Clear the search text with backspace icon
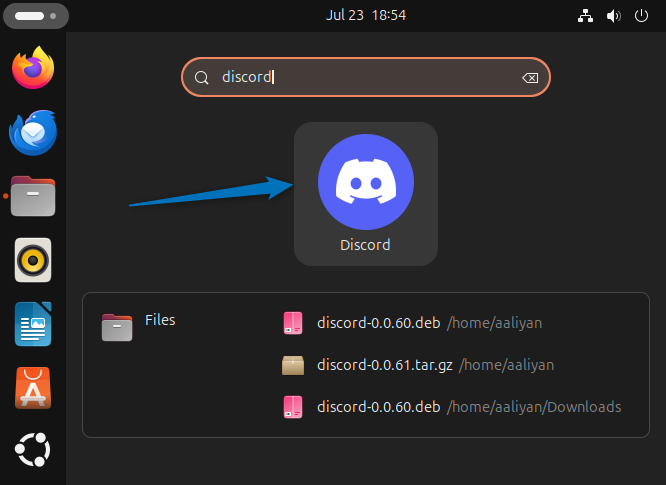This screenshot has height=485, width=666. 530,78
